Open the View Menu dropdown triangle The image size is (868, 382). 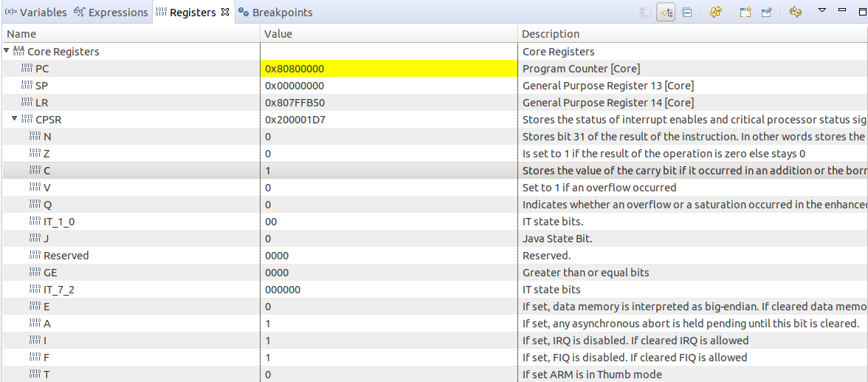click(x=822, y=11)
